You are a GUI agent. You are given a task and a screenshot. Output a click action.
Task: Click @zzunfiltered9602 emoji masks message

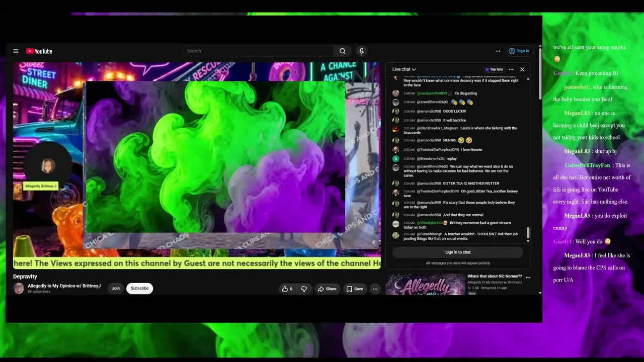(x=462, y=102)
